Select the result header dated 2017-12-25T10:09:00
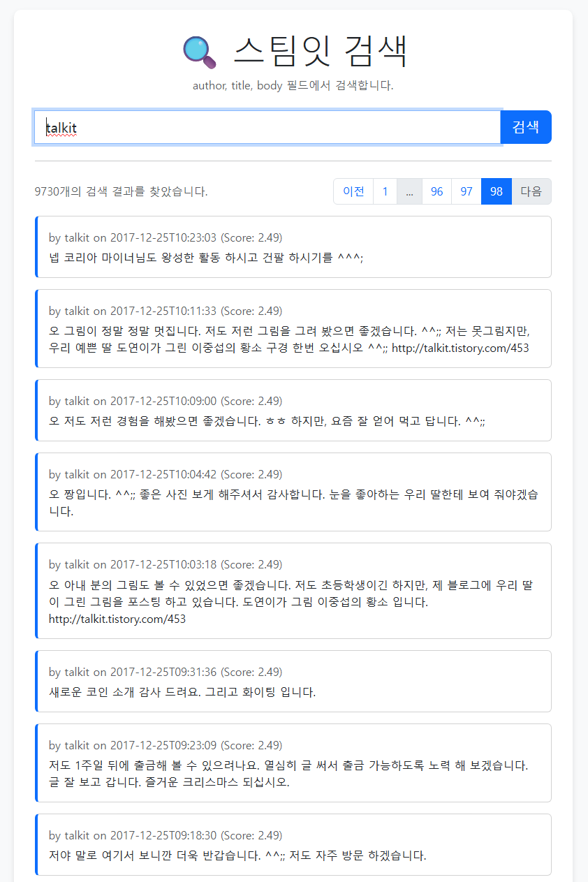 tap(166, 401)
